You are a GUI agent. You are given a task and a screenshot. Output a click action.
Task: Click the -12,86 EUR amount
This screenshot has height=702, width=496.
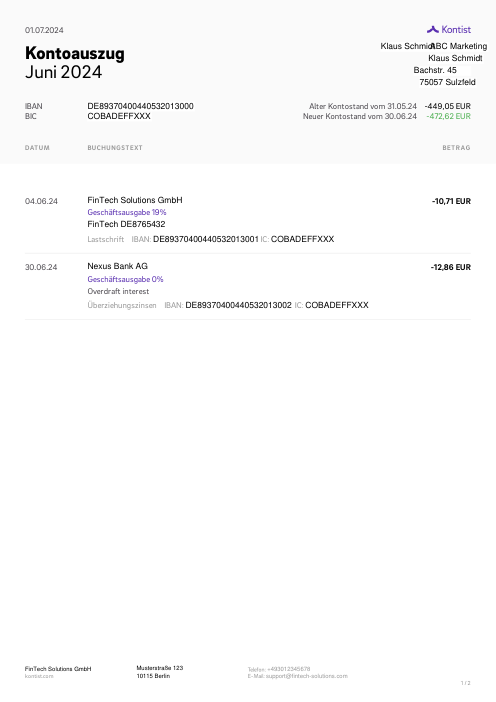click(x=451, y=267)
